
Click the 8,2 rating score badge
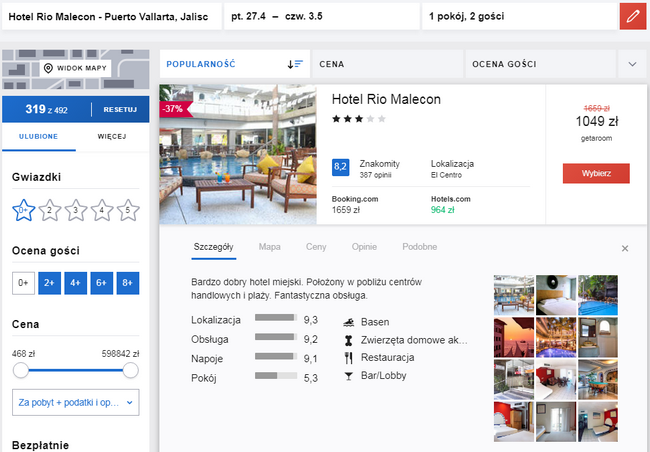tap(340, 167)
